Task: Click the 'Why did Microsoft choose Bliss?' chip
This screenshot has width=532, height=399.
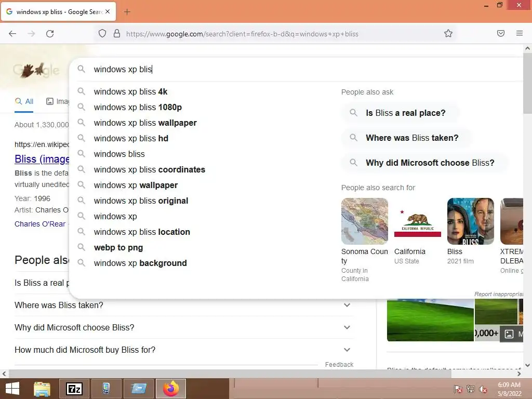Action: point(425,163)
